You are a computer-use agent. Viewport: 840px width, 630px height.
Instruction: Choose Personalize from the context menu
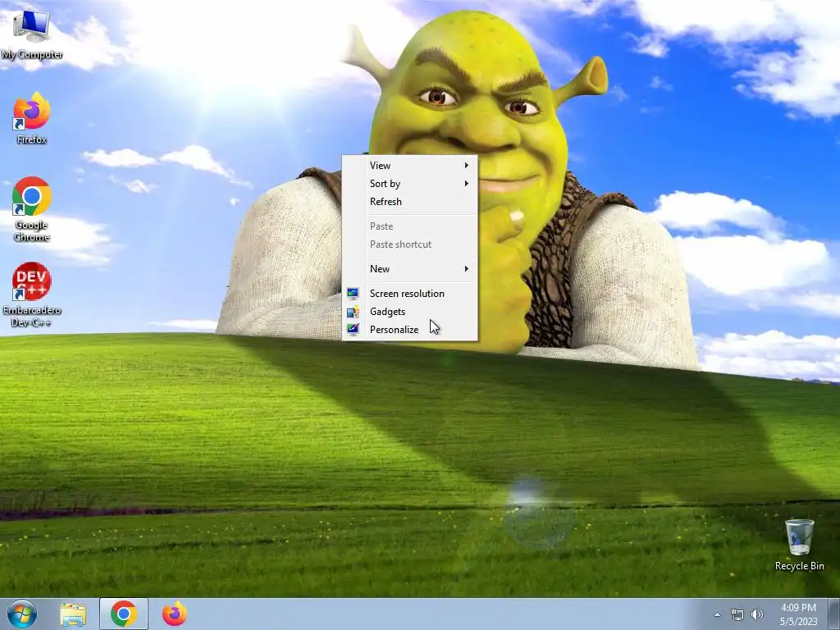pos(410,330)
